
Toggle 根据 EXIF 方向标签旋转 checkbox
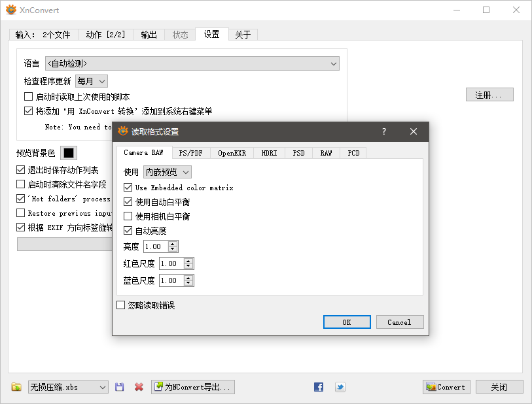point(21,227)
